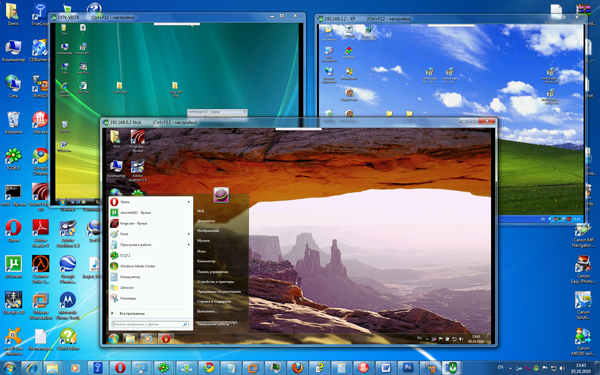Image resolution: width=600 pixels, height=375 pixels.
Task: Open the shutdown options arrow in Nick's Start menu
Action: coord(234,324)
